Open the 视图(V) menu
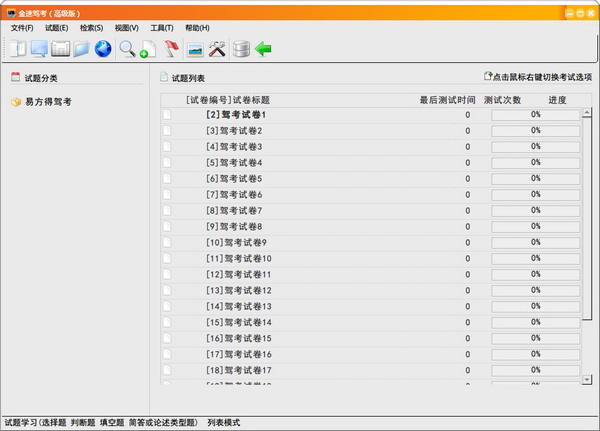 click(x=127, y=28)
